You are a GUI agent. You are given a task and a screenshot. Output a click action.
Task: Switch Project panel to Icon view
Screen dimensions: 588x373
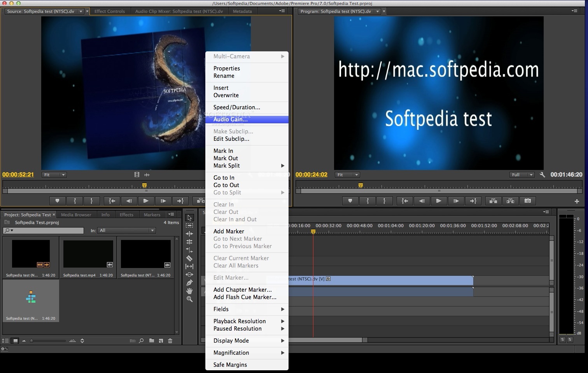[x=15, y=341]
